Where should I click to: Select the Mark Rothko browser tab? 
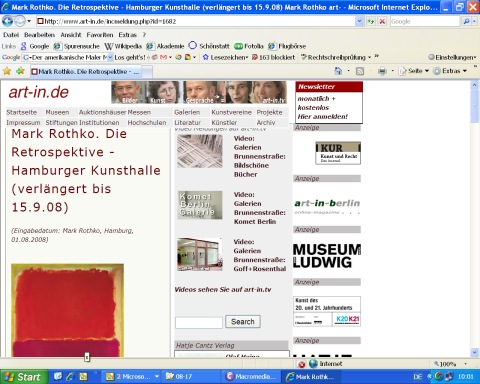(x=86, y=71)
